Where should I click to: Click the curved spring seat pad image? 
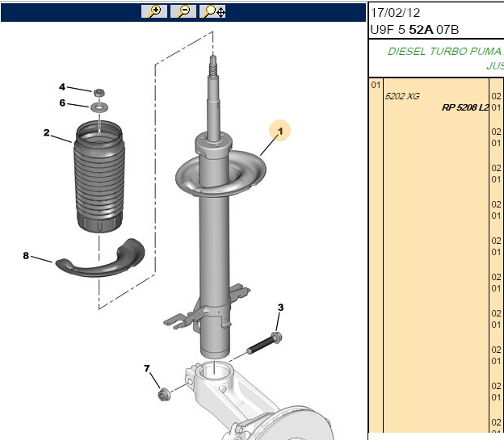click(100, 258)
